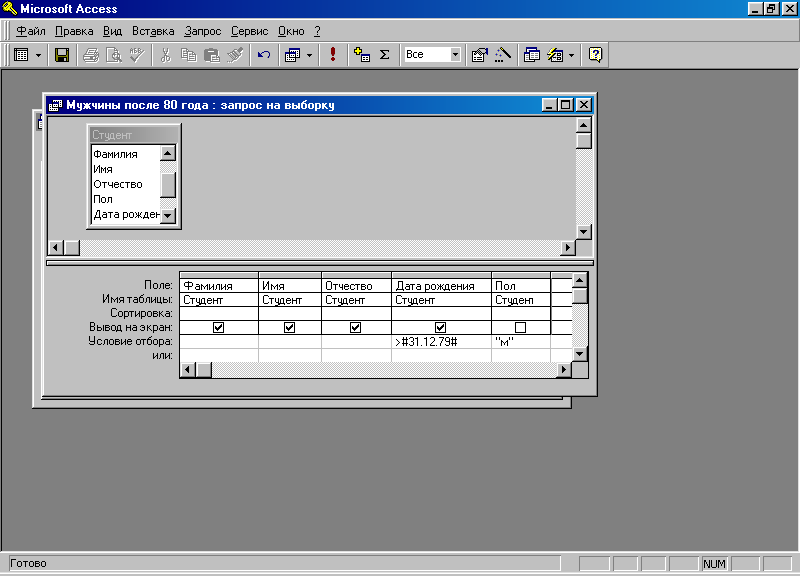Select Имя in the Студент field list
Viewport: 800px width, 576px height.
pos(126,169)
